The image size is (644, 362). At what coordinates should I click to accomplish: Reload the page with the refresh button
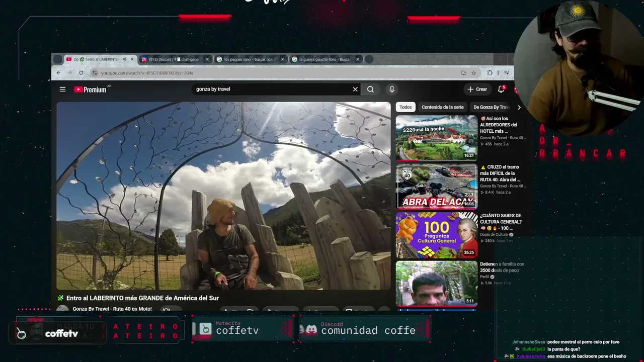point(81,73)
